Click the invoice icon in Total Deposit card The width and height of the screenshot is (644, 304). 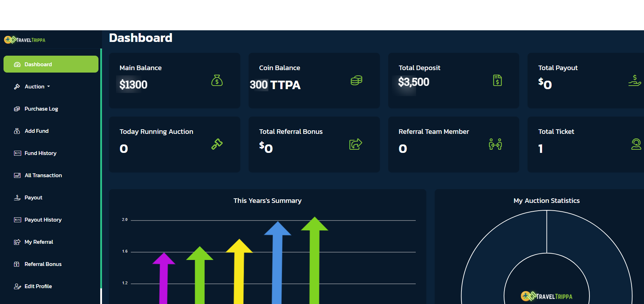tap(497, 81)
